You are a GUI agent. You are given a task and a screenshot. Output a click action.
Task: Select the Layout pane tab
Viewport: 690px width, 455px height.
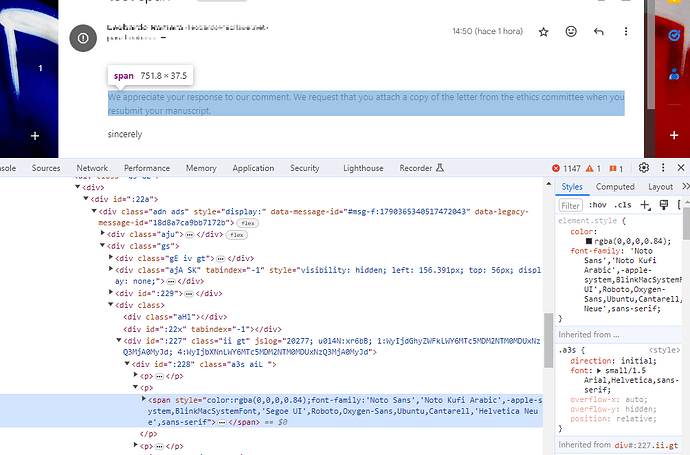pyautogui.click(x=660, y=187)
